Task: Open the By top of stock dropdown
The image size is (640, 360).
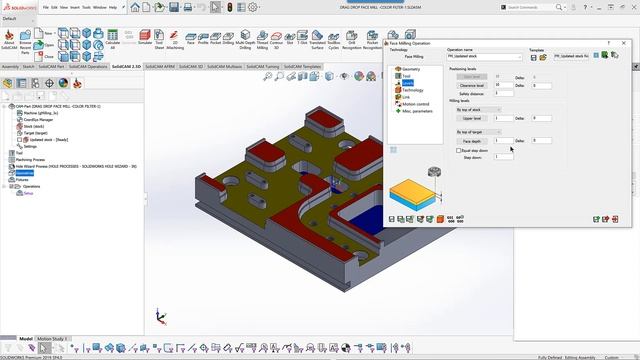Action: 478,110
